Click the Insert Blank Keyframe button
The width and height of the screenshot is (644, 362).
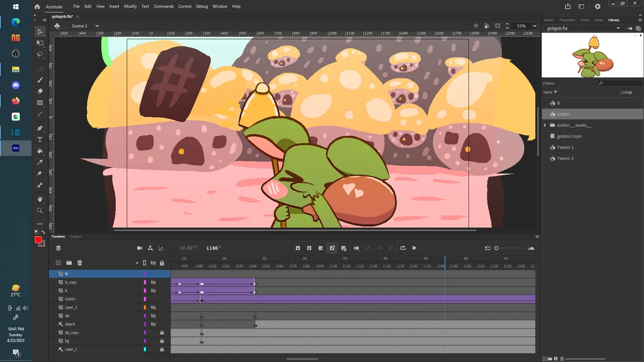309,248
